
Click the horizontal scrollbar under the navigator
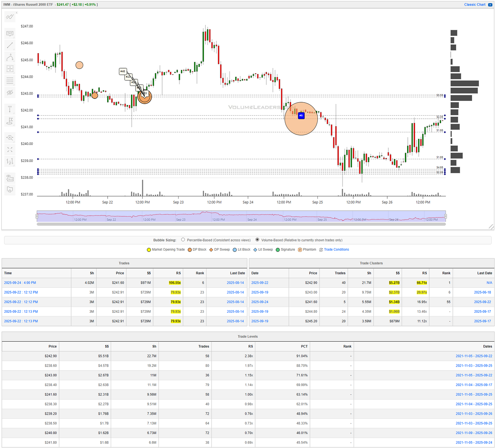tap(241, 224)
